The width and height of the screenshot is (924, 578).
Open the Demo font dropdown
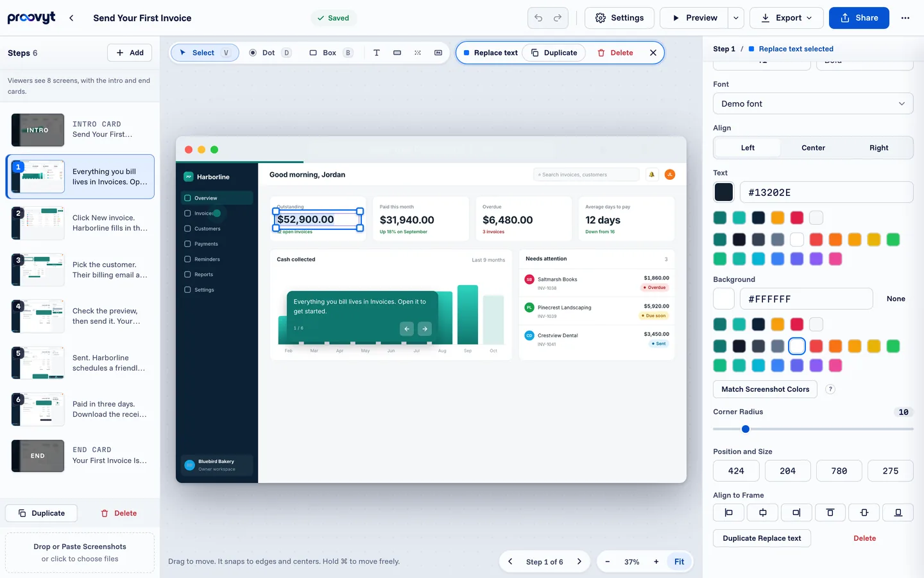coord(813,103)
